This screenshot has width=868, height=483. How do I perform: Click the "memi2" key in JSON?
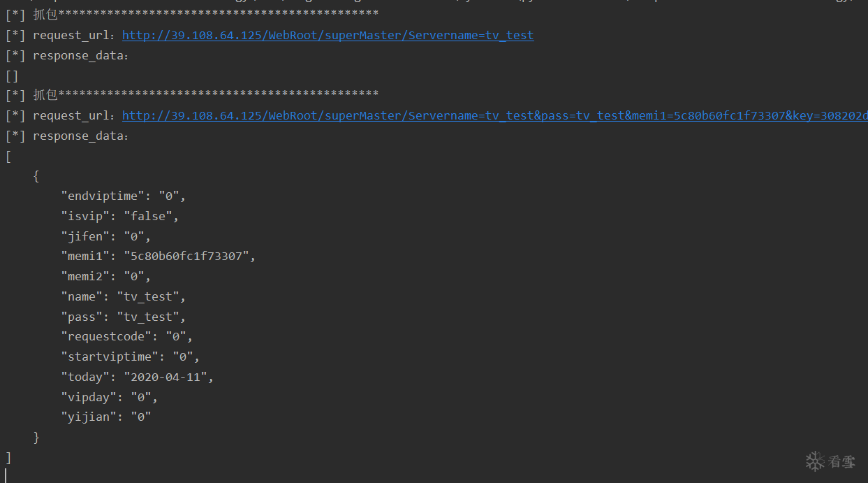point(89,277)
